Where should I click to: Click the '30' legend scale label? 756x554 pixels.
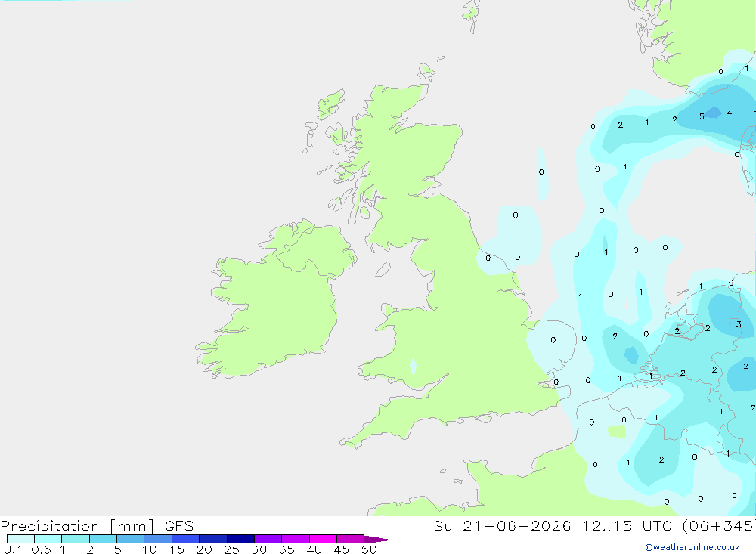tap(259, 549)
